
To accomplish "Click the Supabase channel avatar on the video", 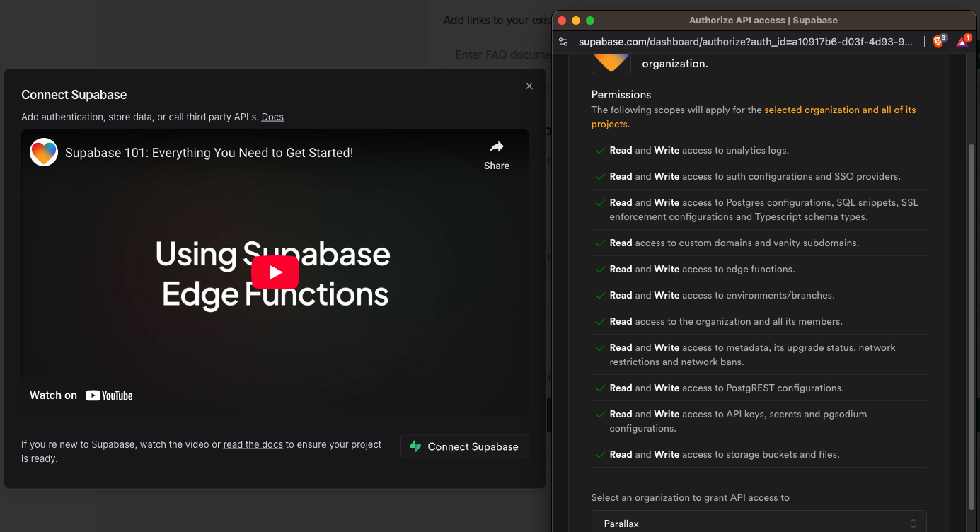I will (x=43, y=152).
